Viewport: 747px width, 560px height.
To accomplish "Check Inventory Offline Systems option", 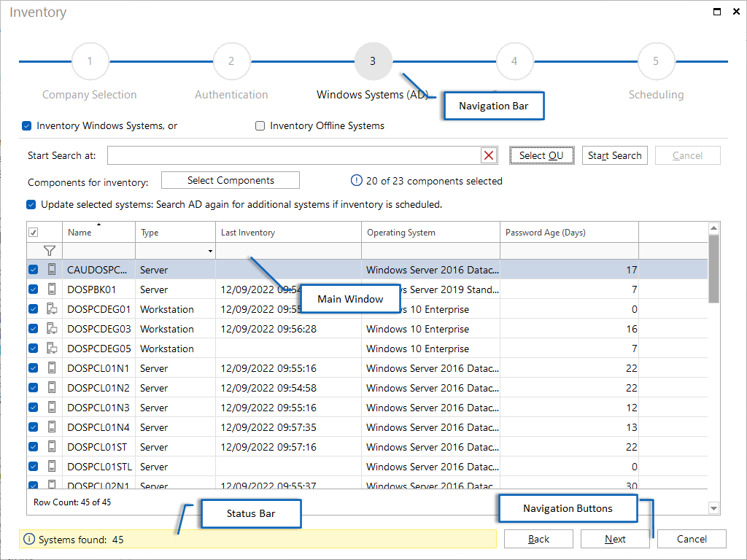I will [260, 125].
